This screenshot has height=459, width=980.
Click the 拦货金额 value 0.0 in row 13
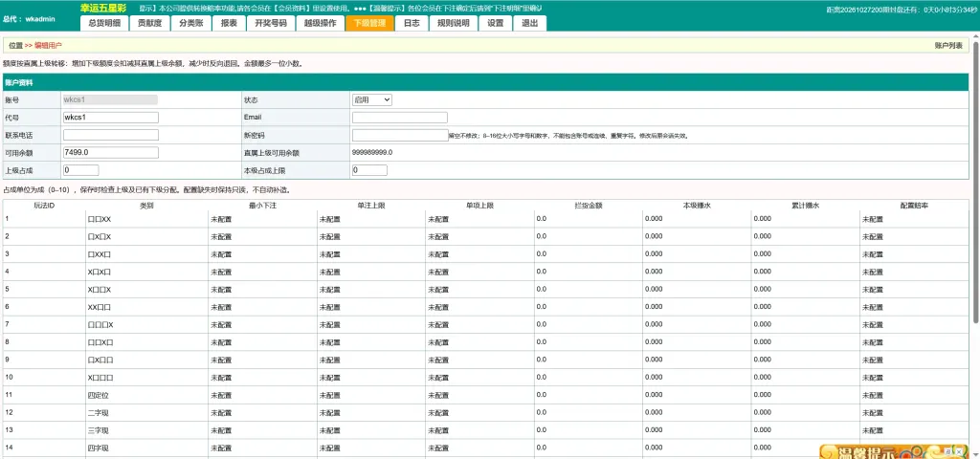pos(542,430)
